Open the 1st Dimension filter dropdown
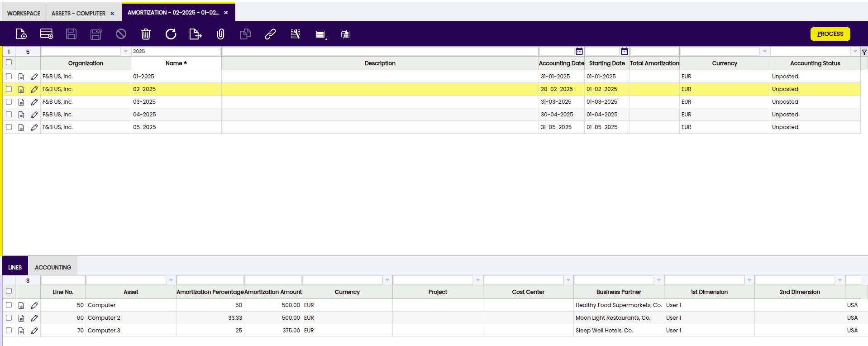The width and height of the screenshot is (868, 346). 749,280
